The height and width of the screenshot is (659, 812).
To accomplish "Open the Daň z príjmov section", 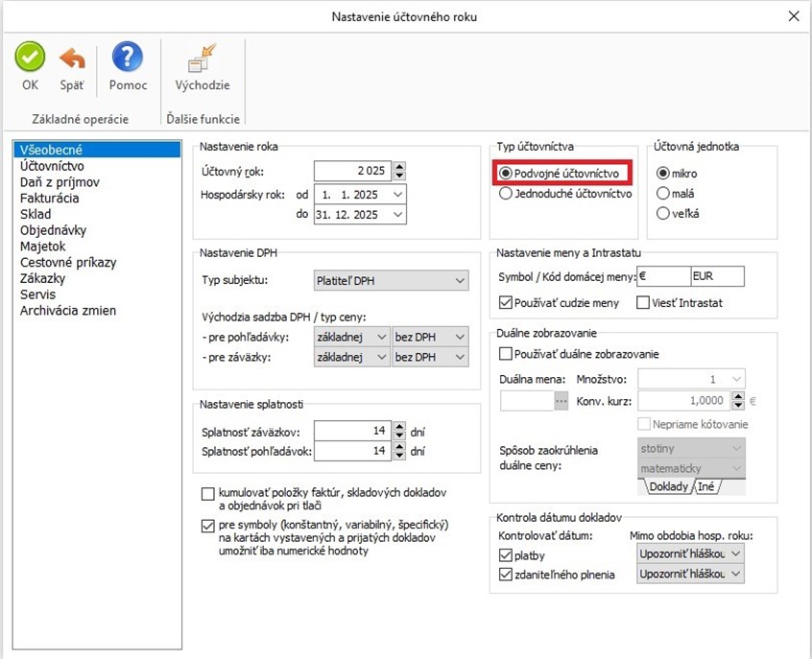I will [x=60, y=182].
